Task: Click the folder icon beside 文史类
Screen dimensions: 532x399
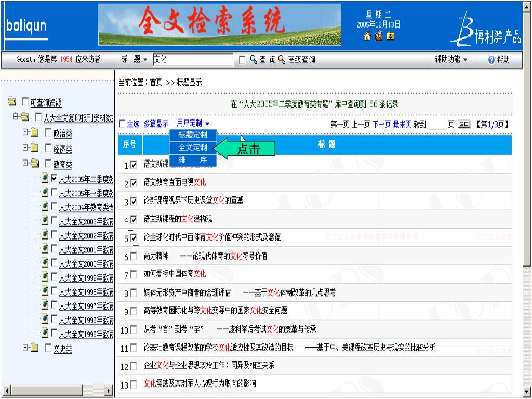Action: (35, 348)
